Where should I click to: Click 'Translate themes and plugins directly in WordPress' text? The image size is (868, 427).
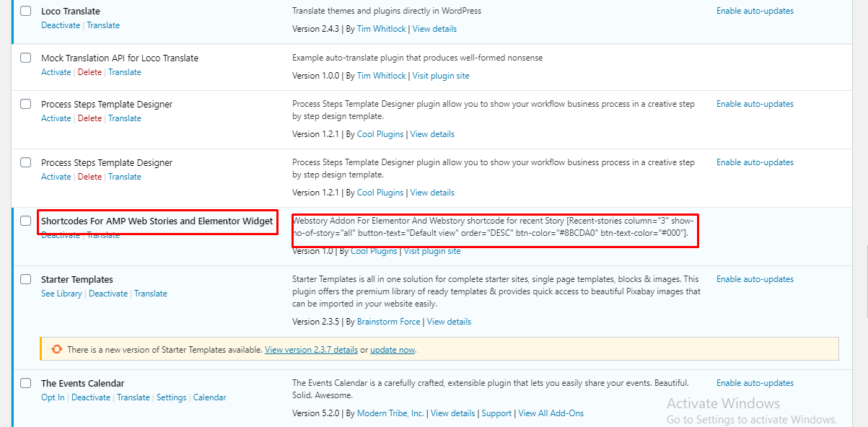[x=387, y=11]
